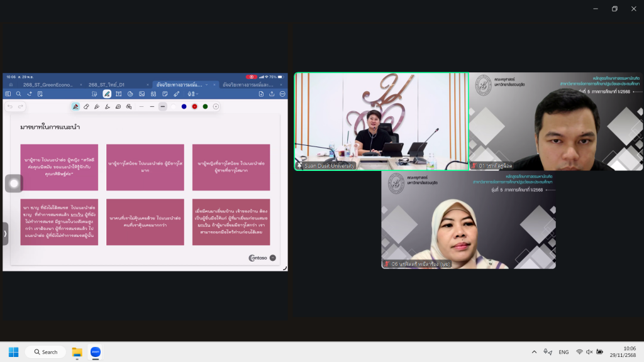Open the more options ellipsis menu
The height and width of the screenshot is (362, 644).
282,94
